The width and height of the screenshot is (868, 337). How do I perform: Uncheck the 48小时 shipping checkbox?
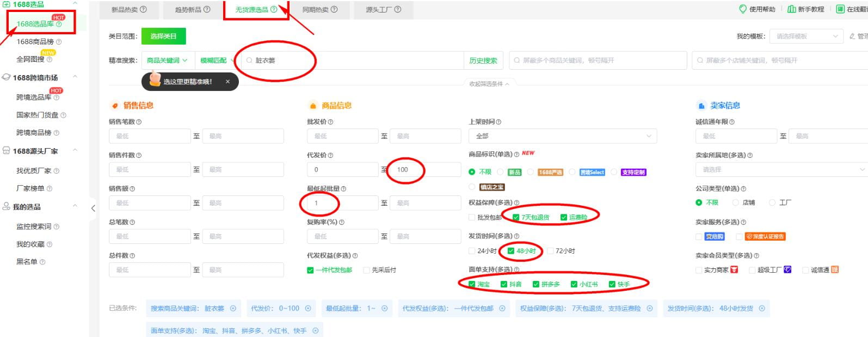(x=510, y=251)
